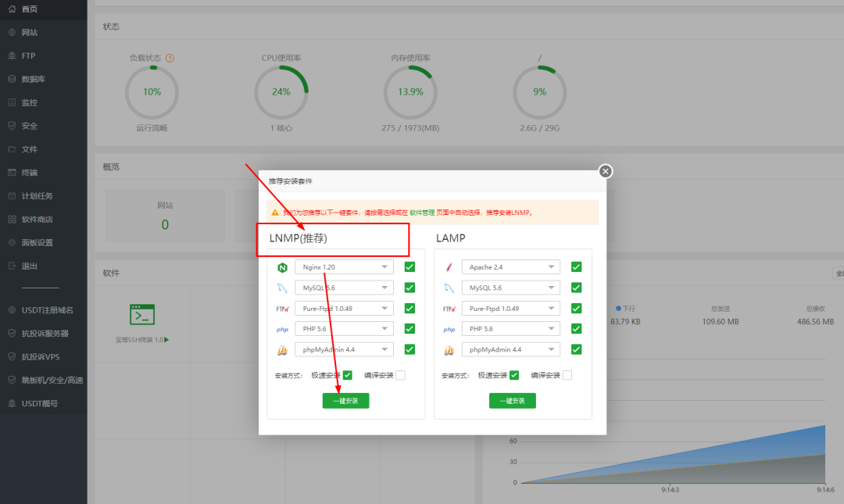Click the Apache feather logo in LAMP list

[x=449, y=267]
